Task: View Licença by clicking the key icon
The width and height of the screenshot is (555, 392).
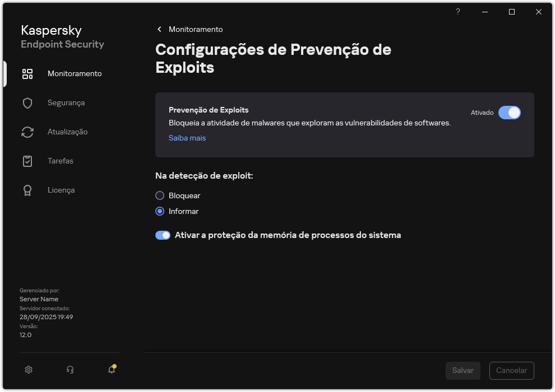Action: [x=27, y=190]
